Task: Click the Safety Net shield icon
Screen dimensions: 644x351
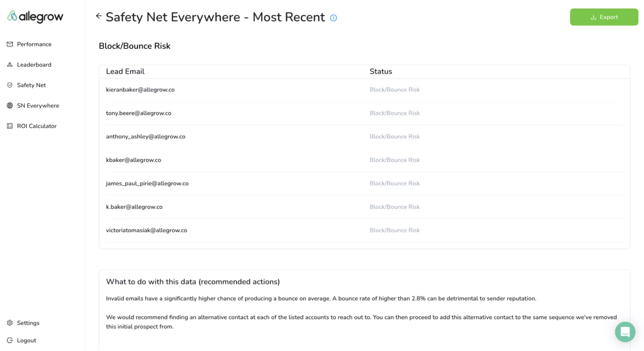Action: tap(10, 85)
